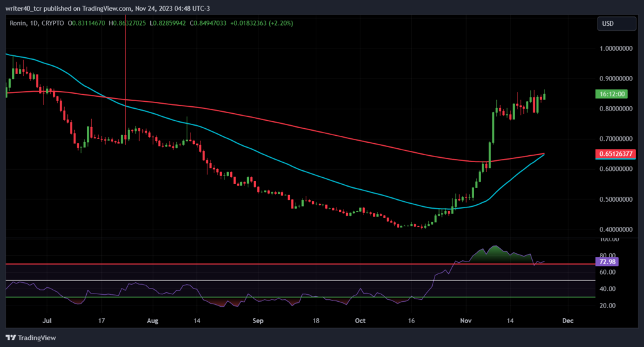Screen dimensions: 644x347
Task: Click the Sep date on time axis
Action: click(x=257, y=321)
